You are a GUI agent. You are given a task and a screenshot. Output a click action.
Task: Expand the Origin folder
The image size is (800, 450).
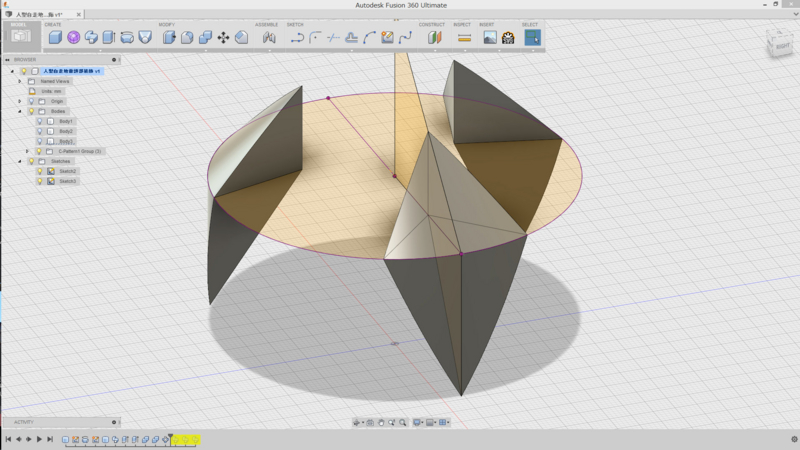[x=20, y=102]
